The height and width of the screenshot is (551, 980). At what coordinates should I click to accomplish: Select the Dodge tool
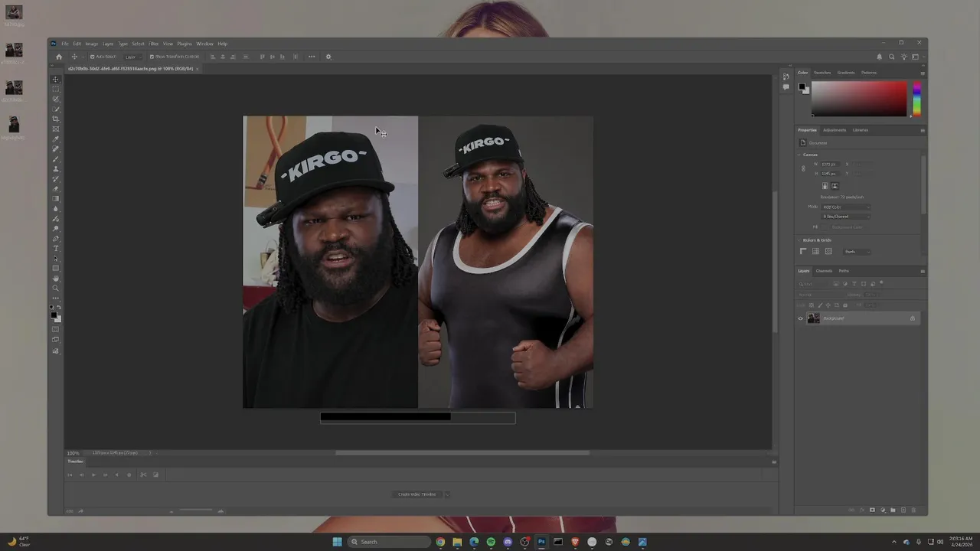click(55, 227)
